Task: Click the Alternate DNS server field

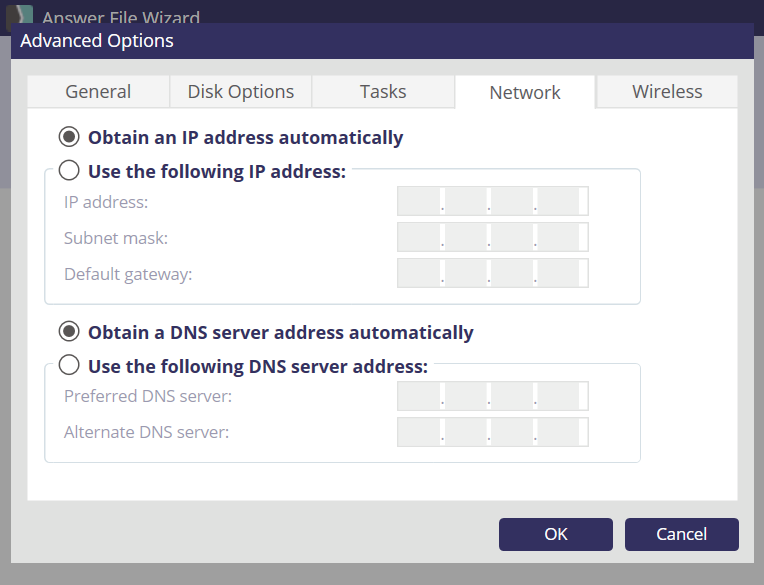Action: (492, 432)
